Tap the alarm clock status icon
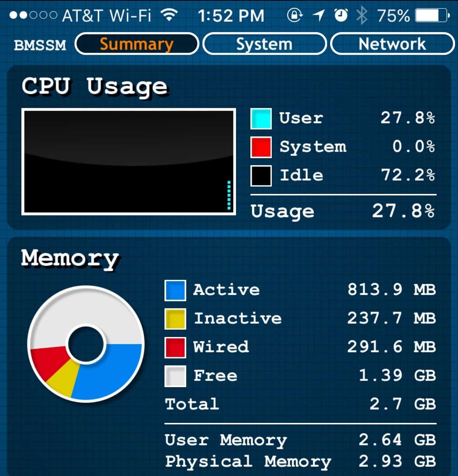This screenshot has height=476, width=458. [341, 15]
